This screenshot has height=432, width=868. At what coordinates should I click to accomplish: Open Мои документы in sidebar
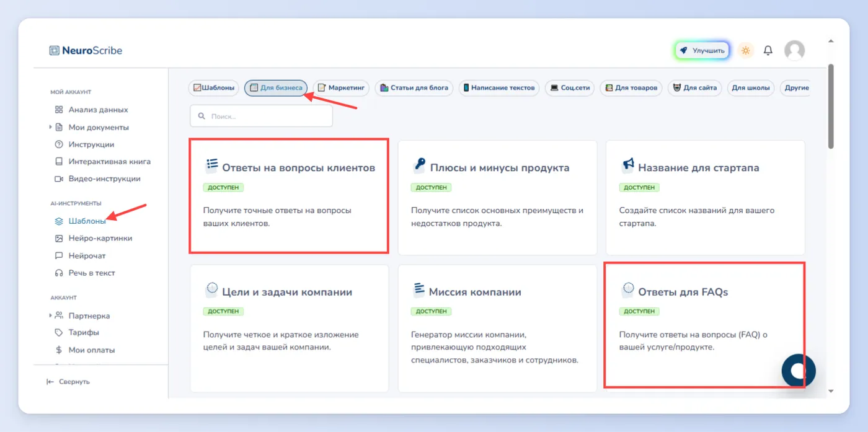pos(92,127)
